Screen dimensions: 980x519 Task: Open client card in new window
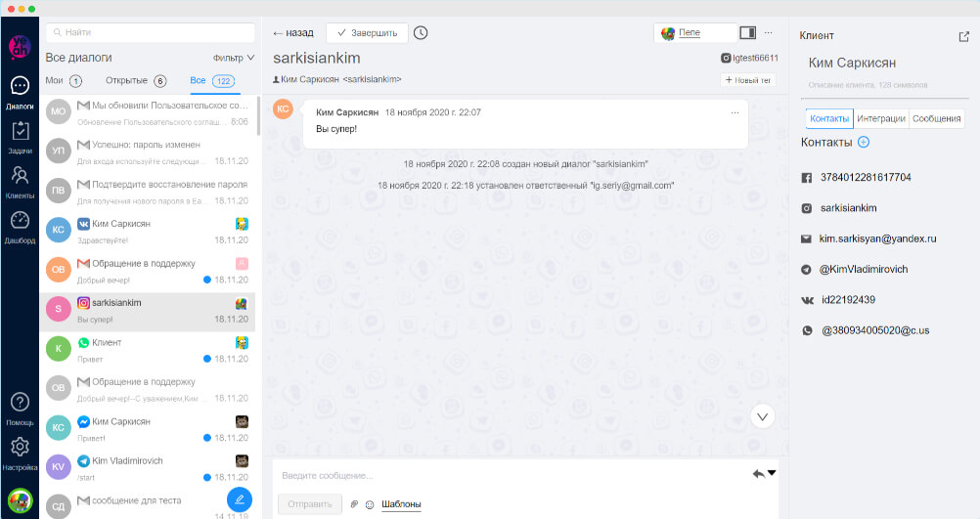(x=963, y=36)
